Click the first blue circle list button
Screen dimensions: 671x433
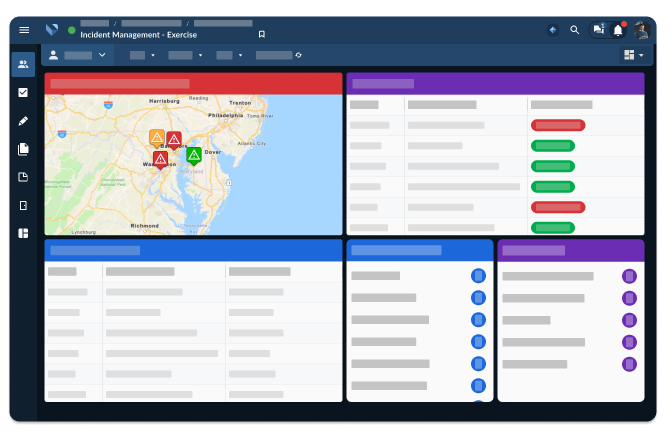(x=478, y=276)
